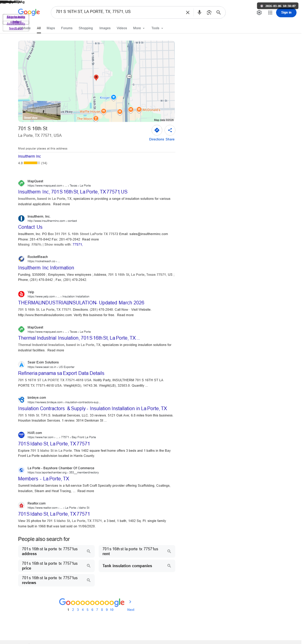The width and height of the screenshot is (305, 644).
Task: Open the Street View thumbnail
Action: pyautogui.click(x=42, y=111)
